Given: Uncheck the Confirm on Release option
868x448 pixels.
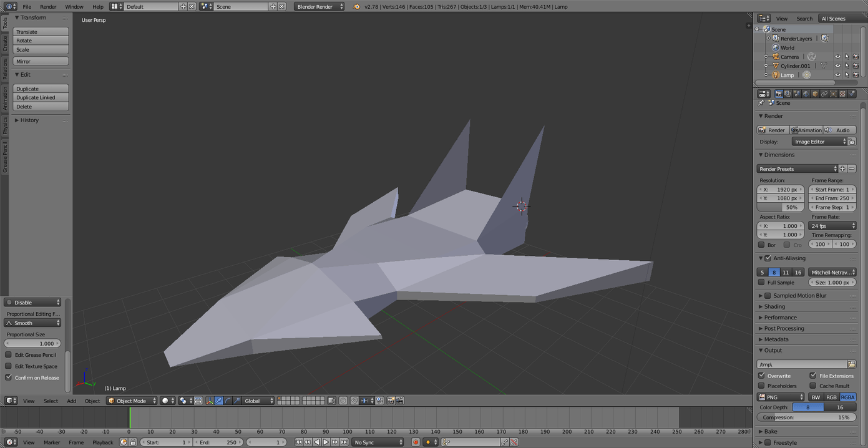Looking at the screenshot, I should (x=9, y=377).
